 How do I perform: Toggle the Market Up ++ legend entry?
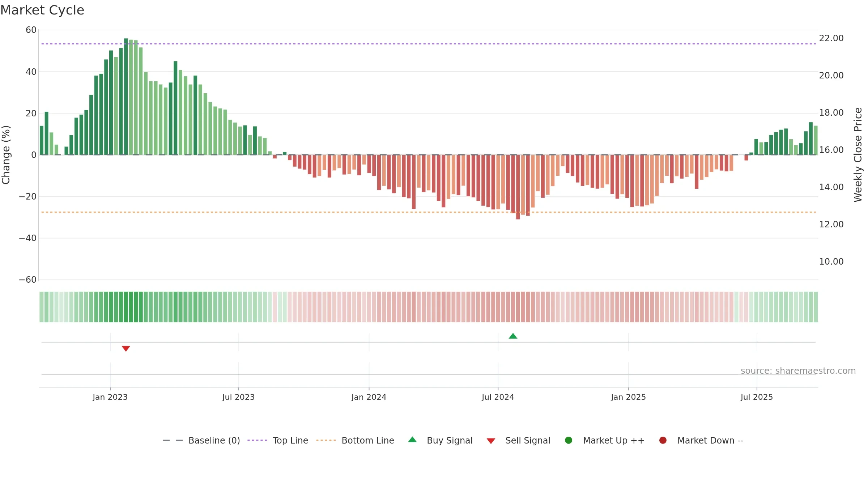point(605,440)
